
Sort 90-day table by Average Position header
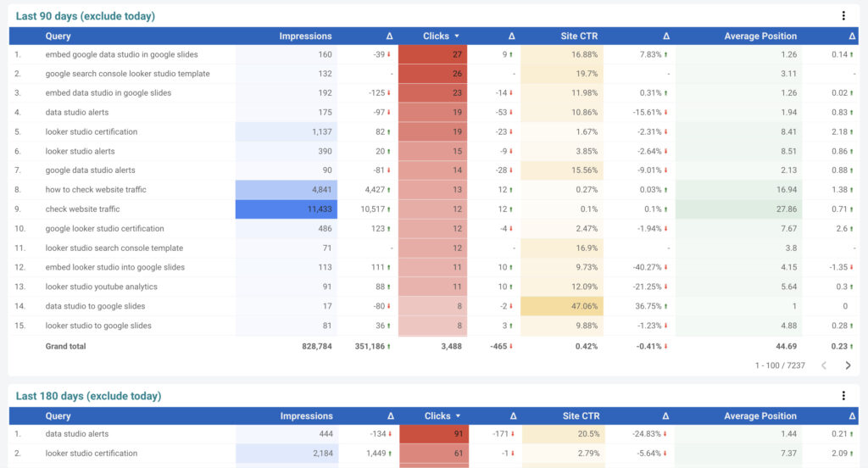(760, 36)
